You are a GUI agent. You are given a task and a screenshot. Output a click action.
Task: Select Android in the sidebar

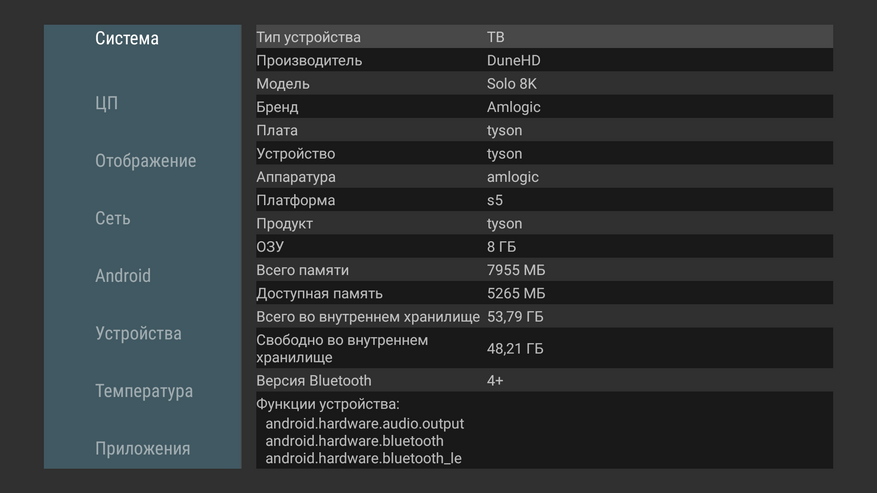tap(123, 276)
